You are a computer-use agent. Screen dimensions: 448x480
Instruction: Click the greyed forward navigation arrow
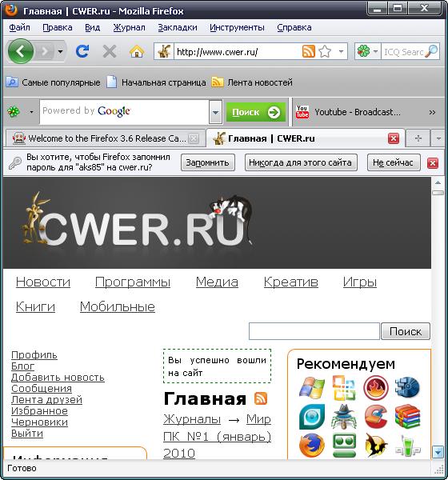[x=45, y=51]
